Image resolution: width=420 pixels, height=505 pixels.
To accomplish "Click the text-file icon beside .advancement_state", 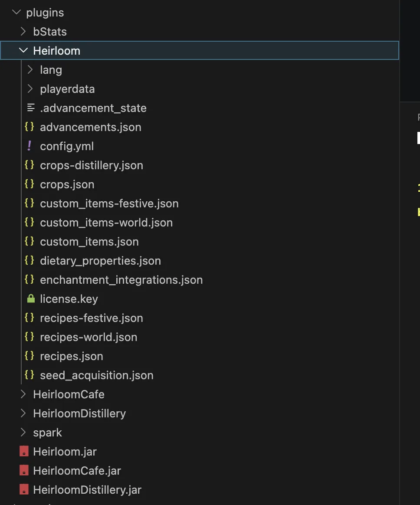I will click(x=31, y=108).
